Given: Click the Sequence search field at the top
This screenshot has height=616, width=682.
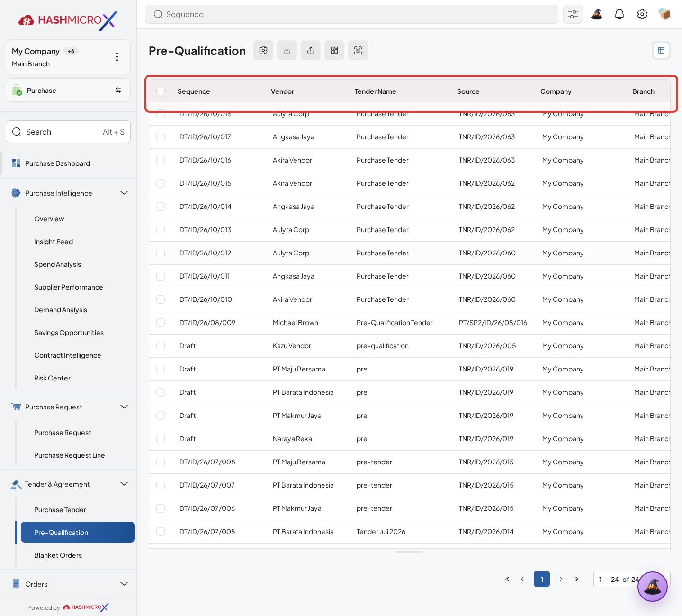Looking at the screenshot, I should [351, 14].
